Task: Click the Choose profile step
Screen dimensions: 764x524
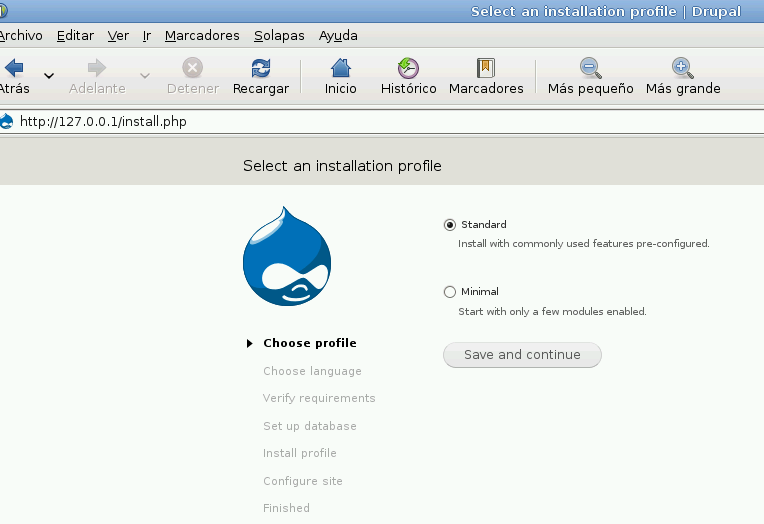Action: click(x=310, y=343)
